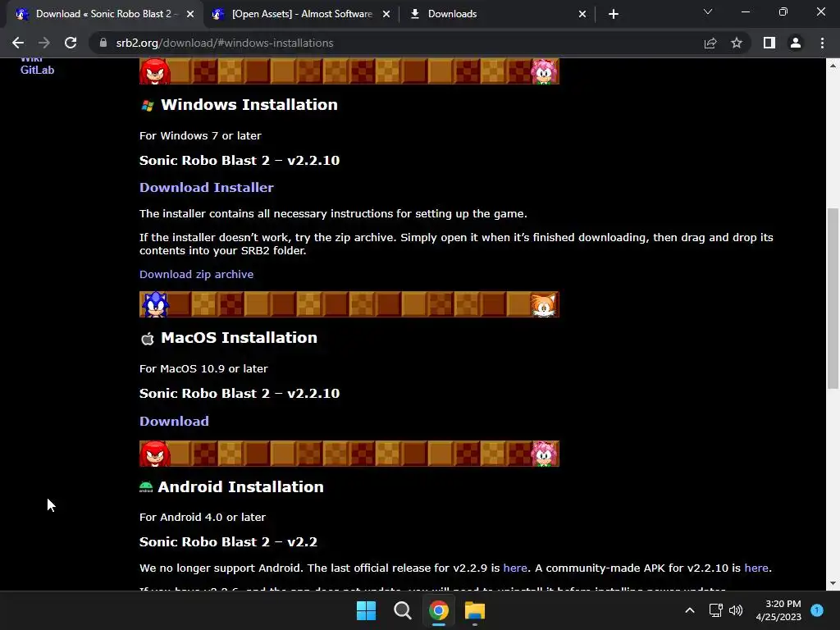
Task: Click Knuckles sprite above Android Installation
Action: click(x=155, y=453)
